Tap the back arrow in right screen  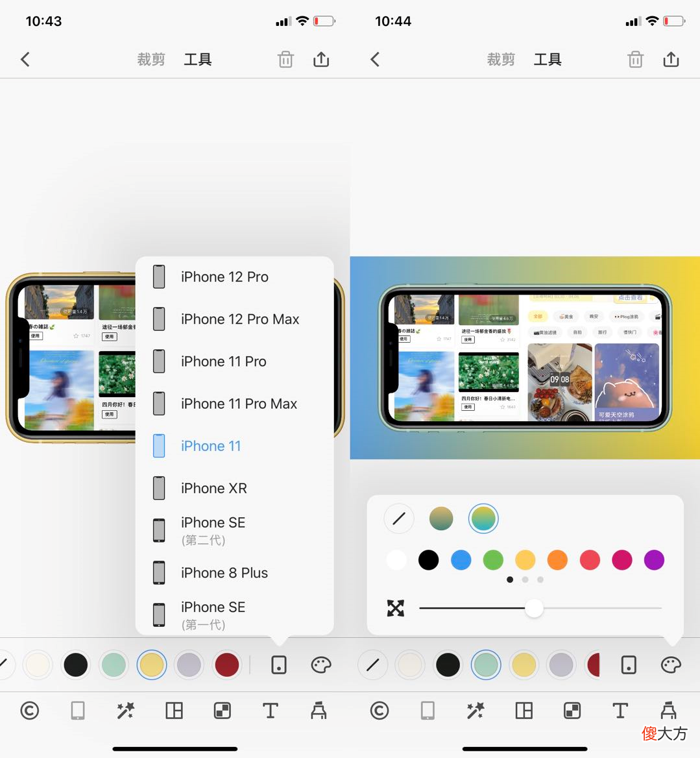[x=376, y=60]
